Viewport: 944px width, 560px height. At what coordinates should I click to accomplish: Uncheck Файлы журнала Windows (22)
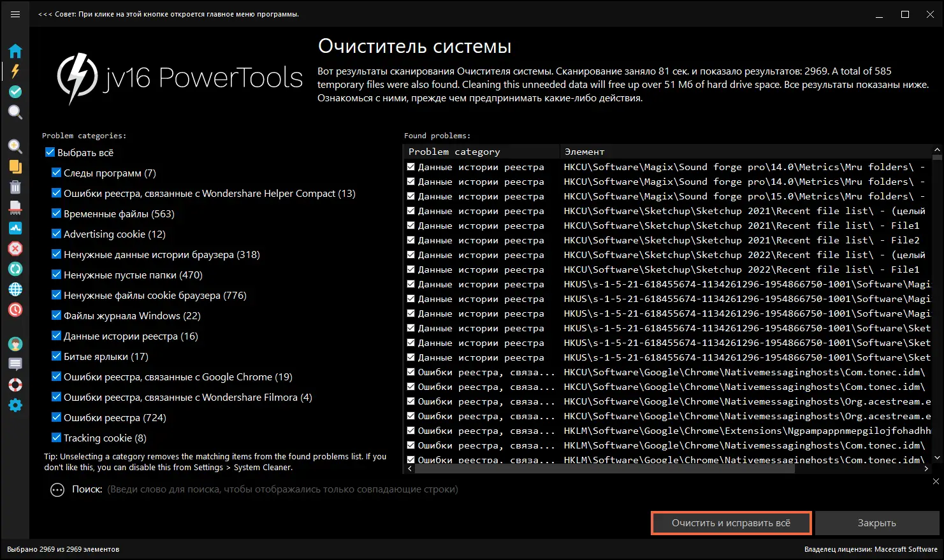[x=56, y=315]
